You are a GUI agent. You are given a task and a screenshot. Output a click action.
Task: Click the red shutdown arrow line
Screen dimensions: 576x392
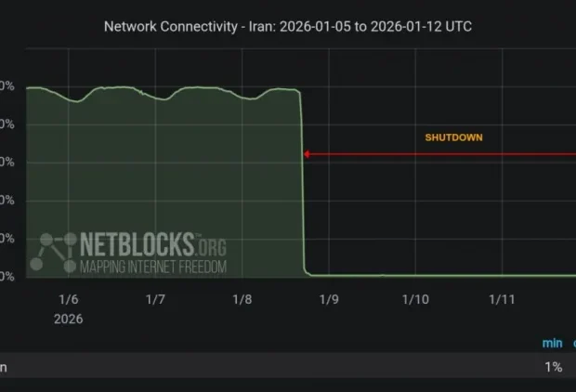click(446, 155)
